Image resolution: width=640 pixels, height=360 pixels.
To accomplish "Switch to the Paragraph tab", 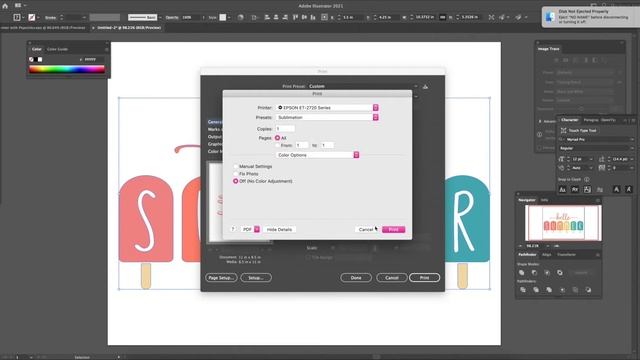I will [x=591, y=120].
